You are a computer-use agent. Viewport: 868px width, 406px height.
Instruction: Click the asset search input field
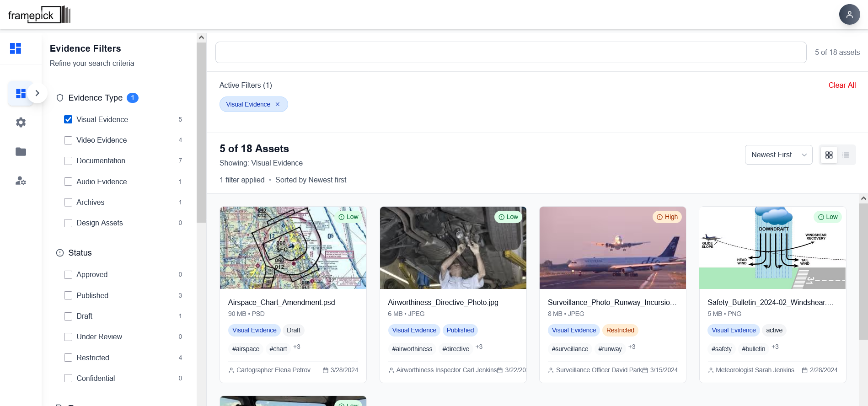[511, 53]
